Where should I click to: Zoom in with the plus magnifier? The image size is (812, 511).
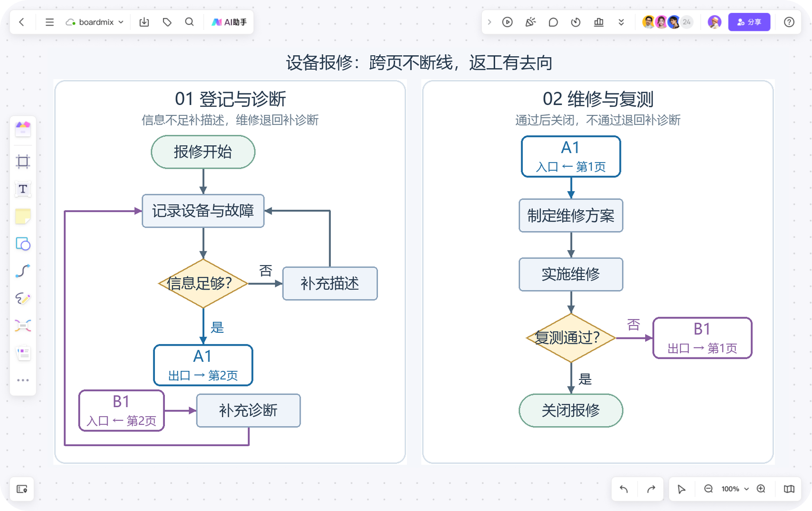coord(761,489)
